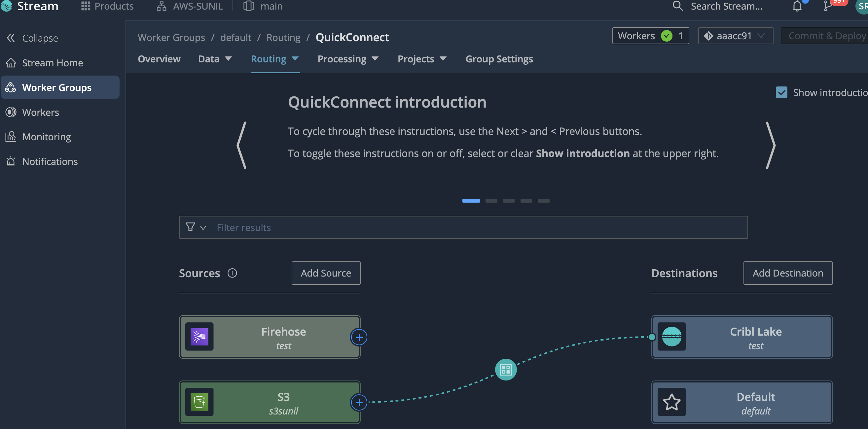Click the search magnifier icon

point(677,6)
